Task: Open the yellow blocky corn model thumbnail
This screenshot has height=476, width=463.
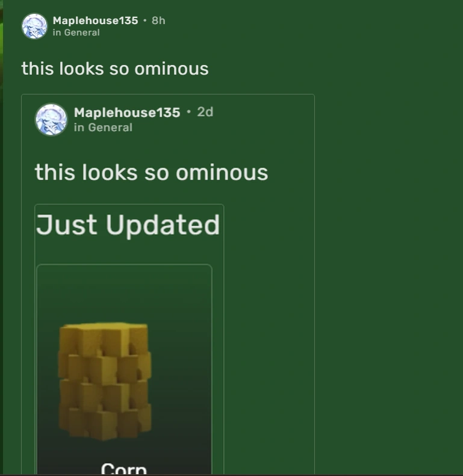Action: 105,382
